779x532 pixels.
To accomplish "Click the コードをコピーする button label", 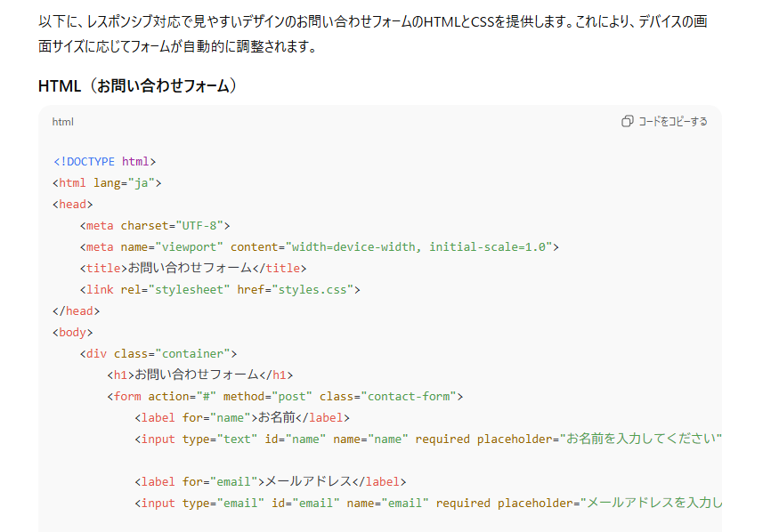I will pos(673,121).
